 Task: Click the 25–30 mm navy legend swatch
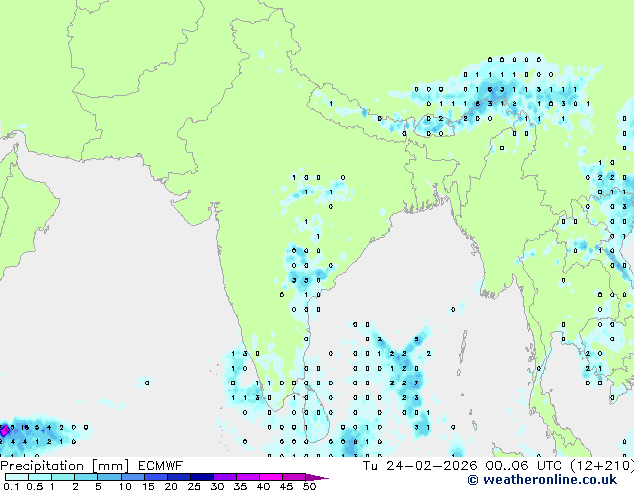click(x=201, y=477)
